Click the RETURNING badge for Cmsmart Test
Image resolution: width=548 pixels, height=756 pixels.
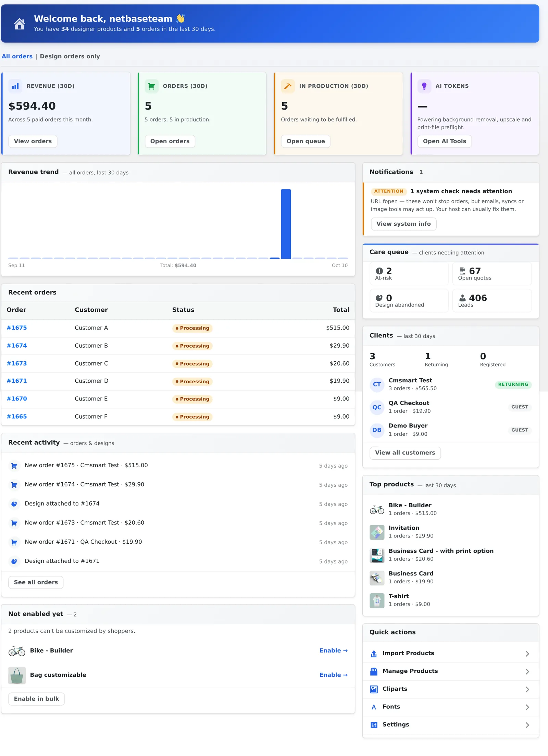click(x=513, y=384)
